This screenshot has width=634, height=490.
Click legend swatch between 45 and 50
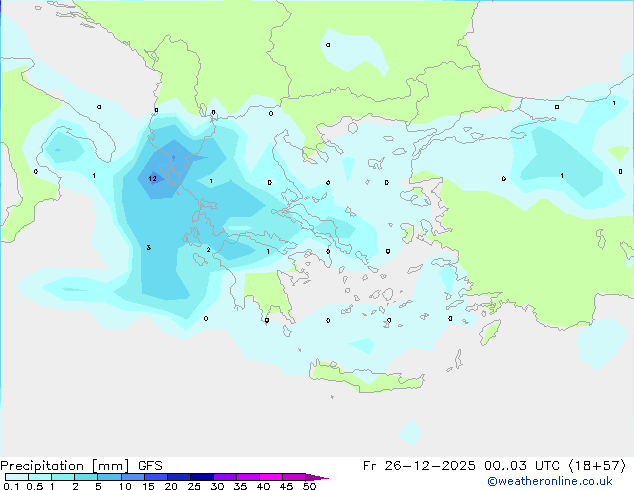[294, 477]
